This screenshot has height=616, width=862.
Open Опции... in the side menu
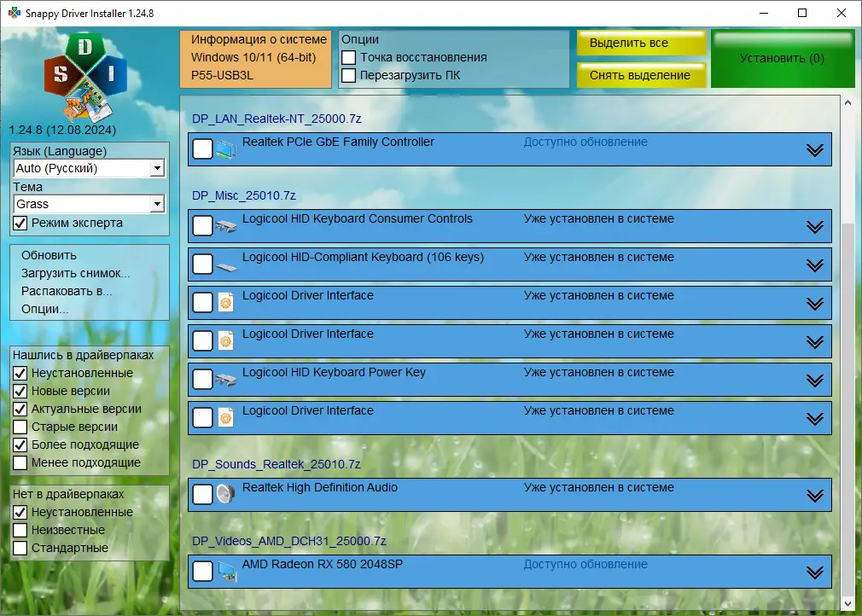tap(45, 310)
